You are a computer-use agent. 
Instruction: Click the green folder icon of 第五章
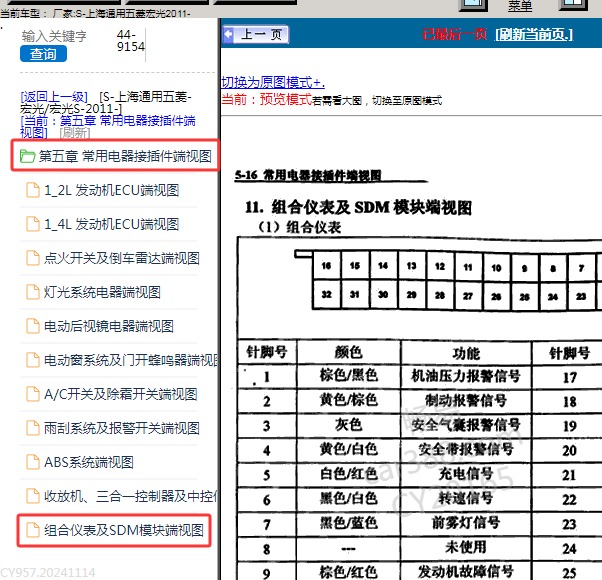pyautogui.click(x=28, y=156)
